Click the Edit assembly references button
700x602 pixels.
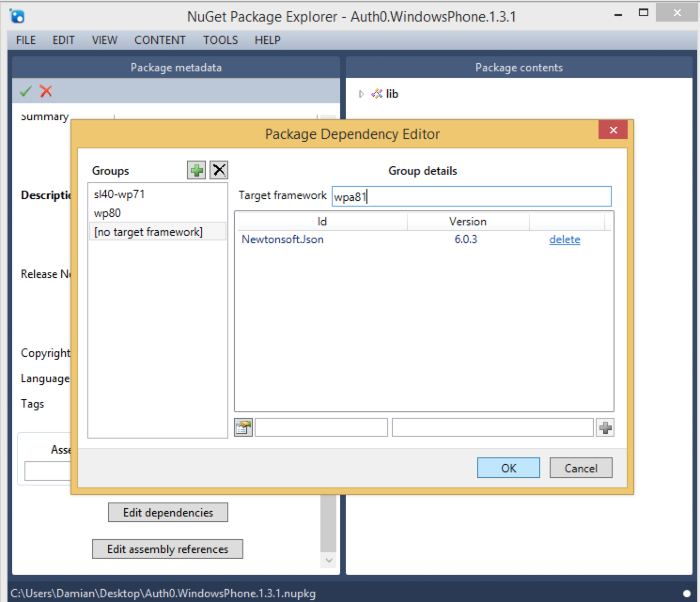(168, 549)
